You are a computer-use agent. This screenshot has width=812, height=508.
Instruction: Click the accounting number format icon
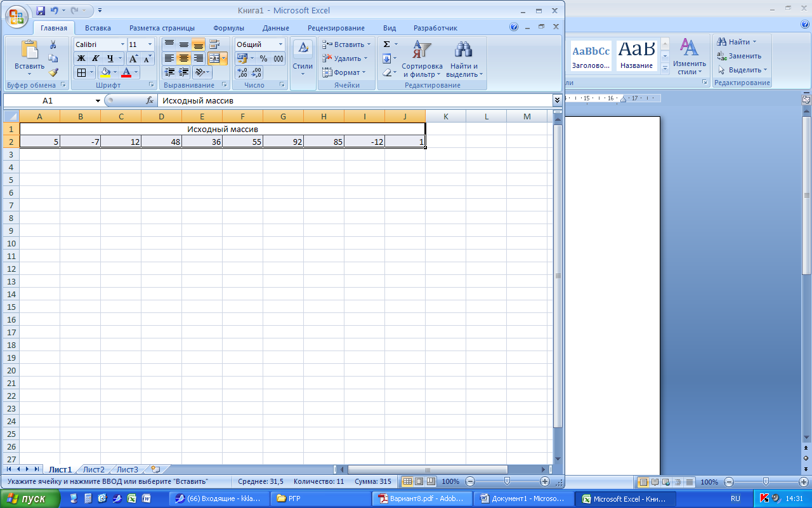241,58
